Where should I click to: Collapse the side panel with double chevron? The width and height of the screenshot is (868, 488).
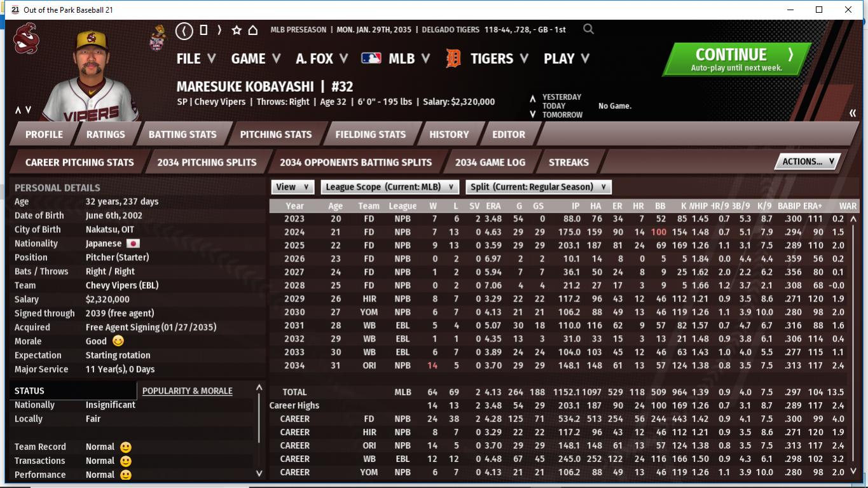coord(852,113)
